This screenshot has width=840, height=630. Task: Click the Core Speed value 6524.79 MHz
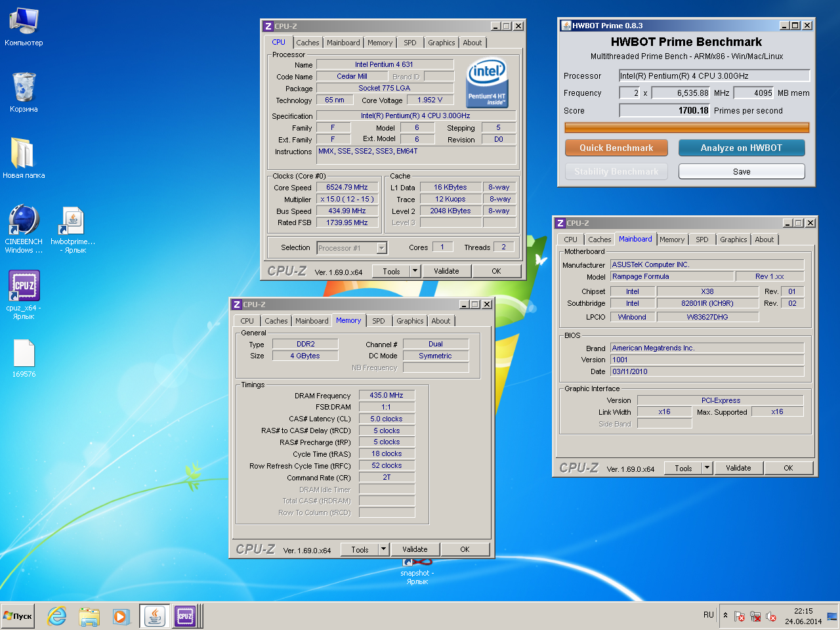pyautogui.click(x=347, y=187)
